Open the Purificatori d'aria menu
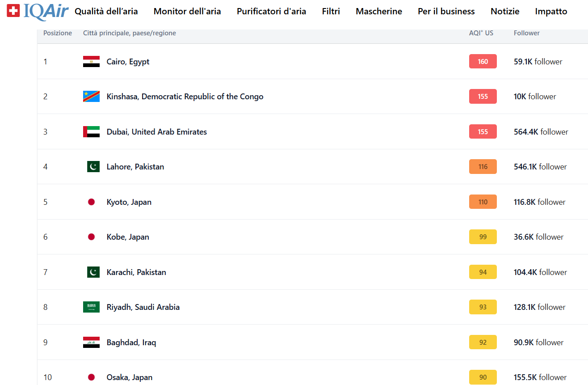This screenshot has width=588, height=385. 271,12
